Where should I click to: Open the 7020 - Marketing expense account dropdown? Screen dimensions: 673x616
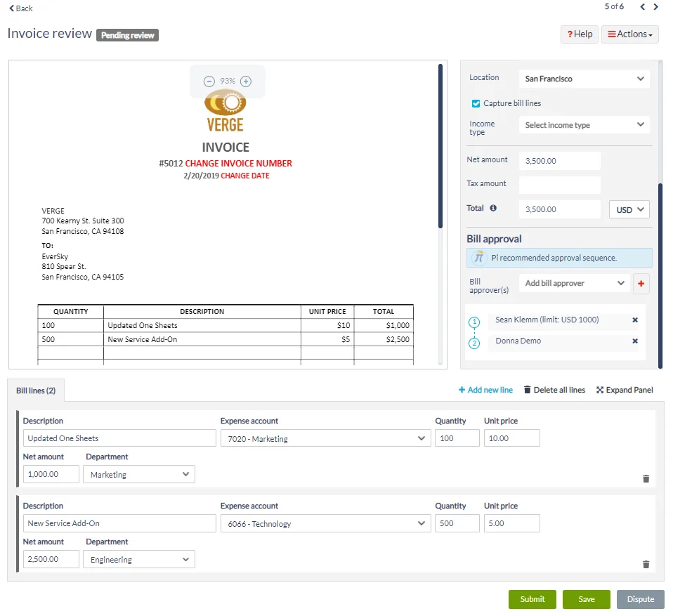tap(325, 438)
